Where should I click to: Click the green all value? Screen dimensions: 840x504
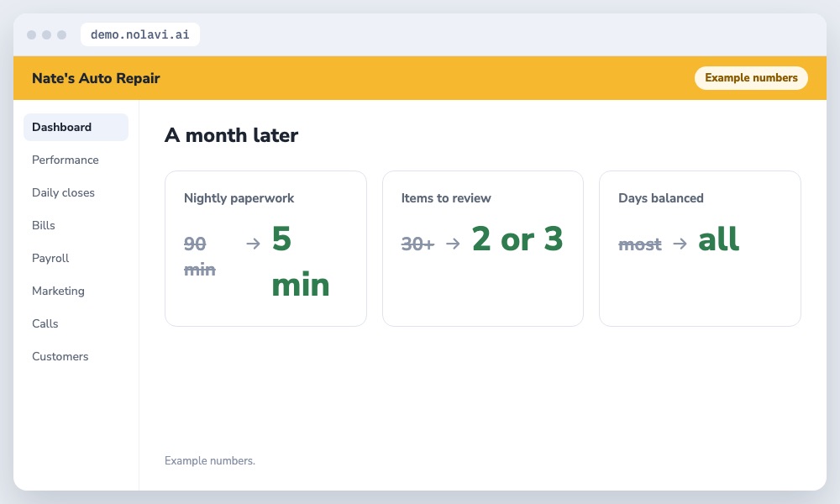(x=718, y=239)
